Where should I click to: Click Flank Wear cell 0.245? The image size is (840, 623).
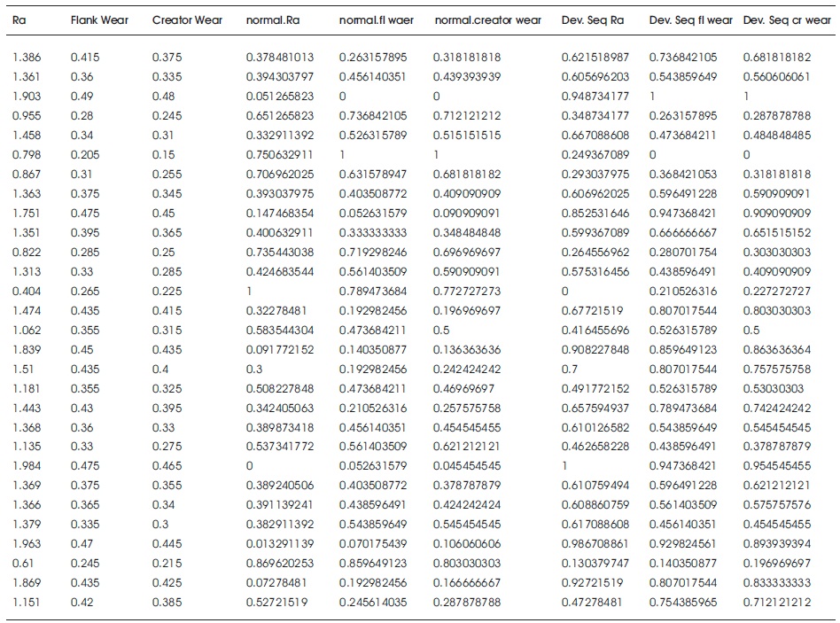[x=85, y=564]
